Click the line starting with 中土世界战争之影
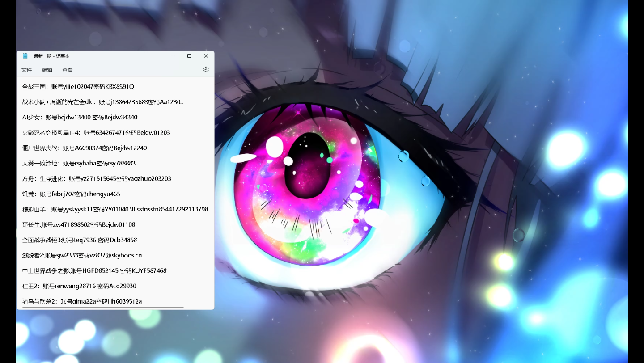 [94, 270]
